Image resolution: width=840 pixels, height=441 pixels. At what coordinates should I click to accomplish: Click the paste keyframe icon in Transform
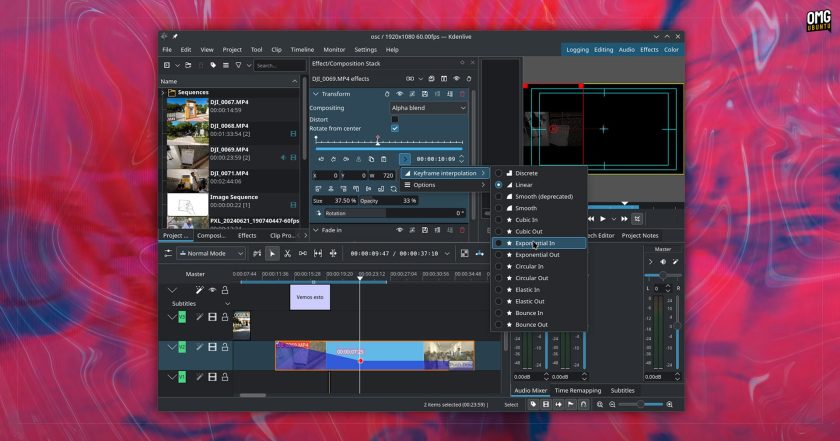pos(384,159)
